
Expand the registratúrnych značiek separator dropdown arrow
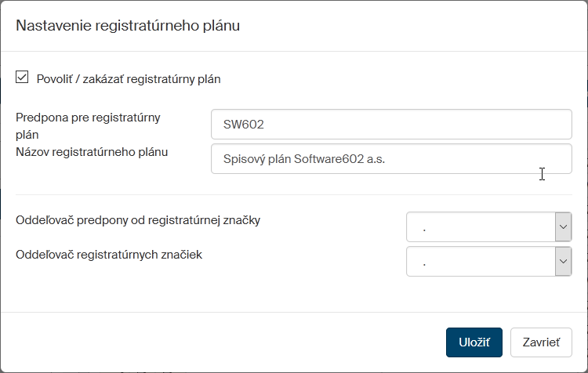[x=563, y=262]
